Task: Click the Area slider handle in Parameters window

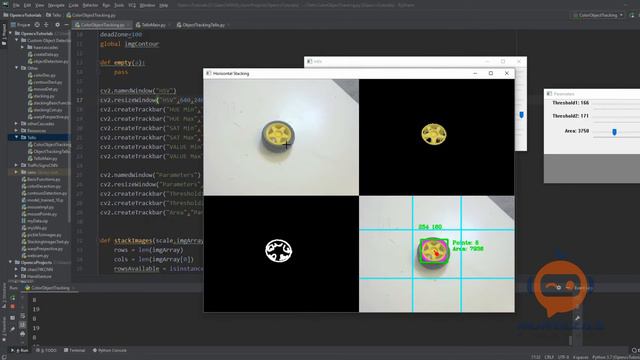Action: [x=614, y=131]
